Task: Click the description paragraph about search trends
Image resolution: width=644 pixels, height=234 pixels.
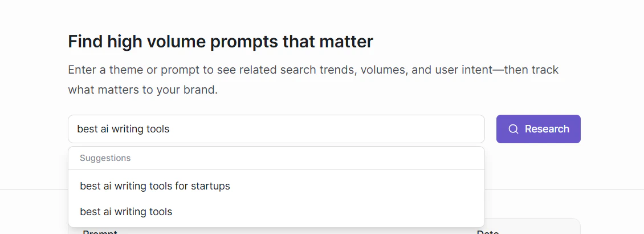Action: coord(313,79)
